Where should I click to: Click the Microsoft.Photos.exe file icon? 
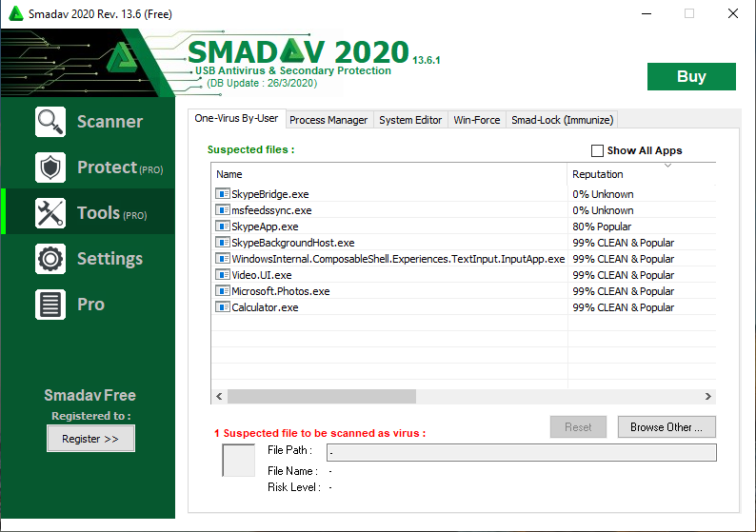click(x=222, y=291)
